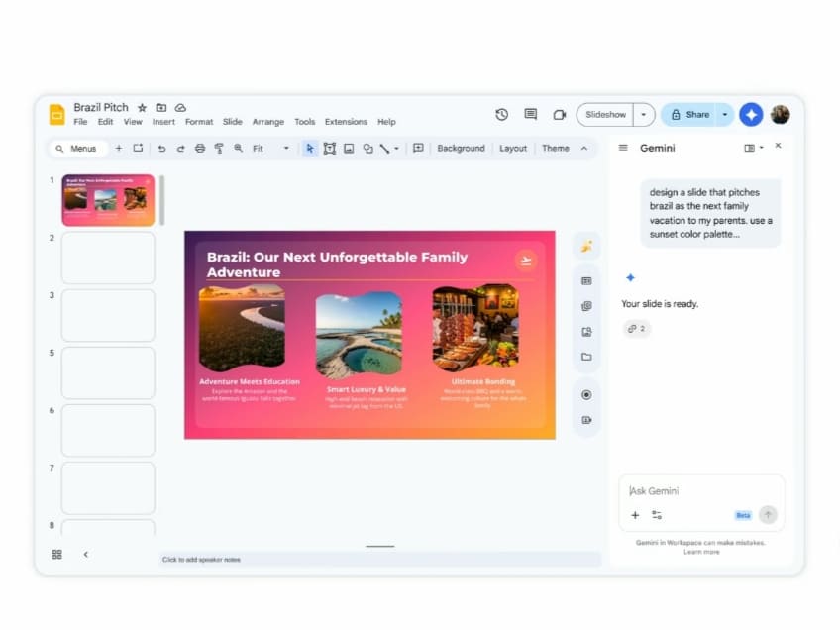
Task: Open the Insert image tool
Action: [x=349, y=147]
